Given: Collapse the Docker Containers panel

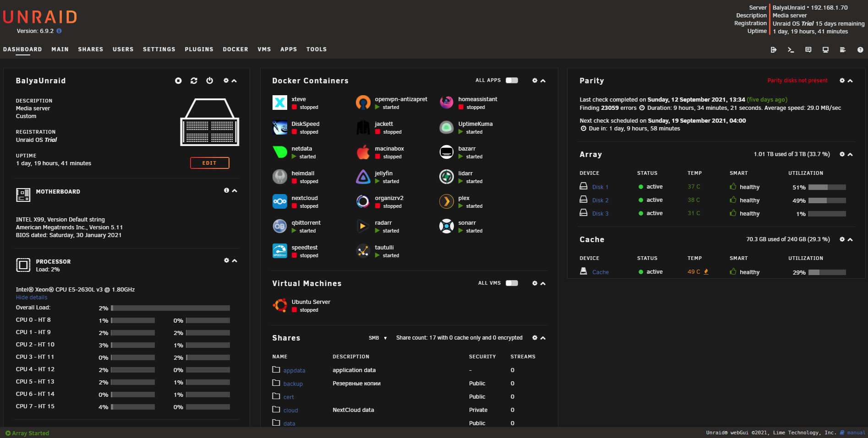Looking at the screenshot, I should (543, 81).
